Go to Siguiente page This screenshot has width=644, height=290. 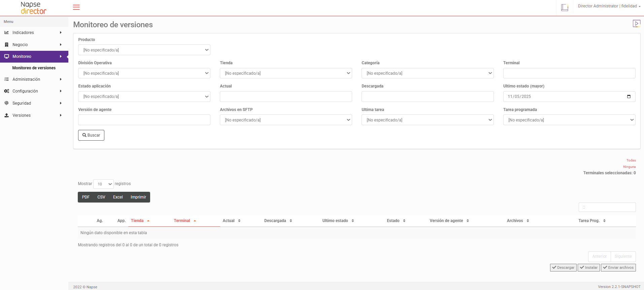tap(623, 256)
